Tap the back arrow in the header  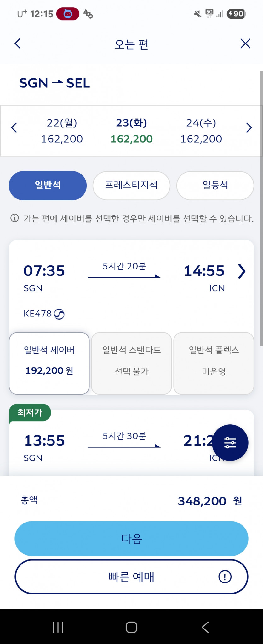click(18, 44)
